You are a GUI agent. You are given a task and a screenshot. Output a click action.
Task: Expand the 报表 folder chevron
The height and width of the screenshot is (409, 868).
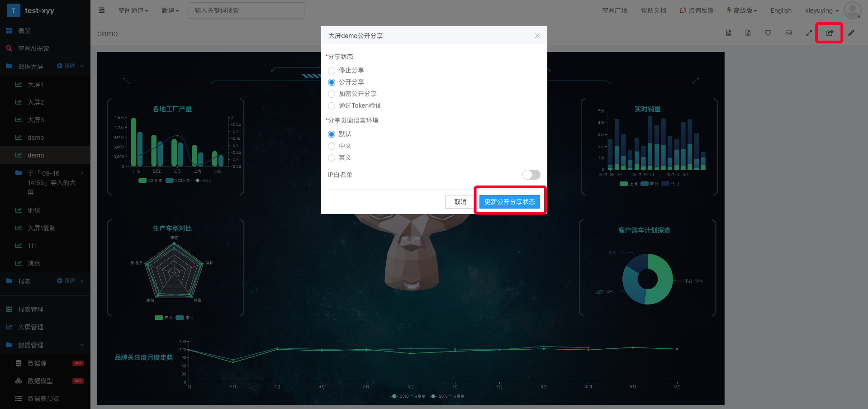click(82, 281)
